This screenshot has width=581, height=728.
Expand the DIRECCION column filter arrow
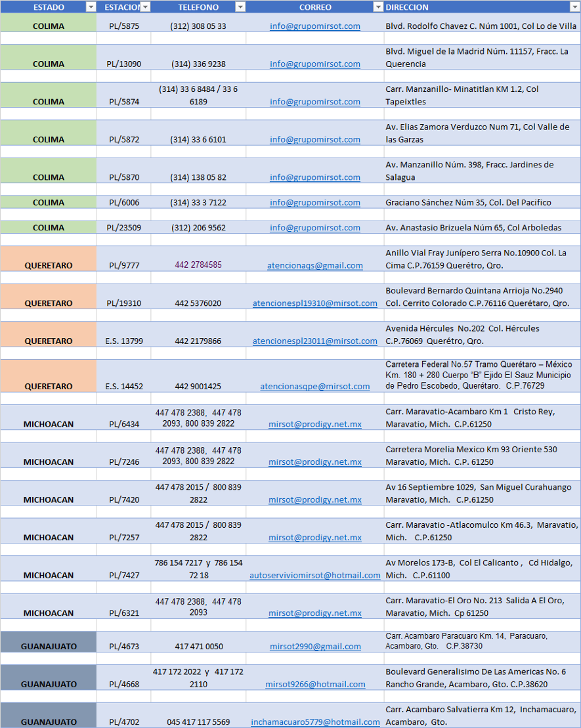[574, 7]
